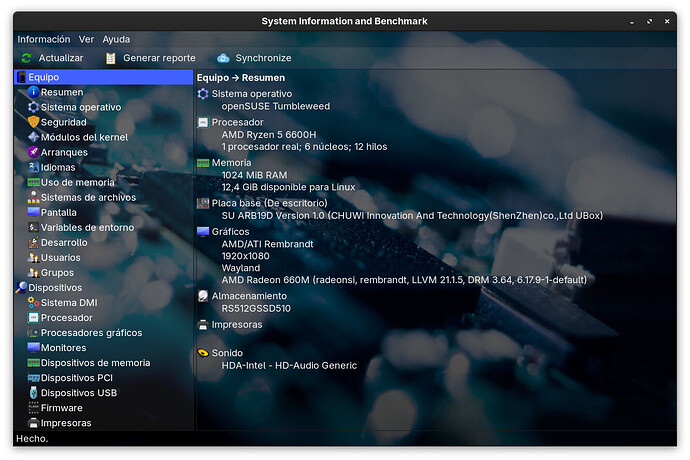Click the Almacenamiento summary row
This screenshot has width=690, height=460.
[x=250, y=296]
